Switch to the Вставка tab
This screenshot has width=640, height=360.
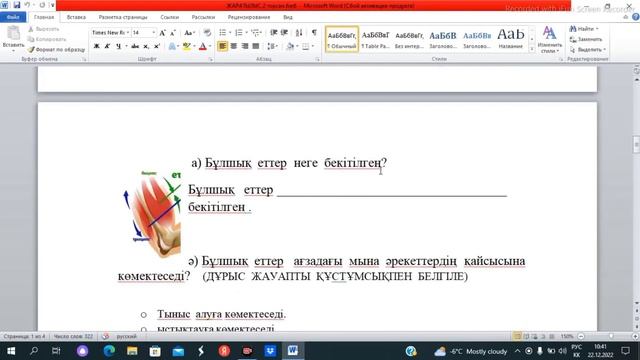pyautogui.click(x=76, y=17)
